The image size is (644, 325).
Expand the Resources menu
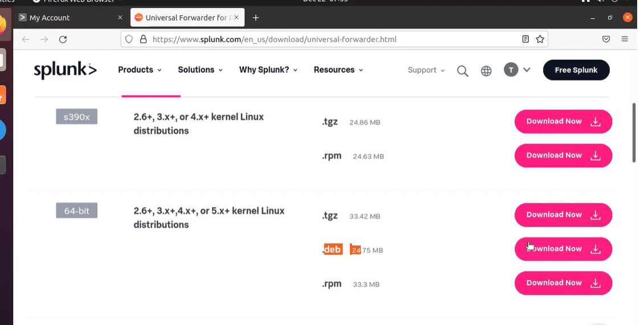(339, 70)
